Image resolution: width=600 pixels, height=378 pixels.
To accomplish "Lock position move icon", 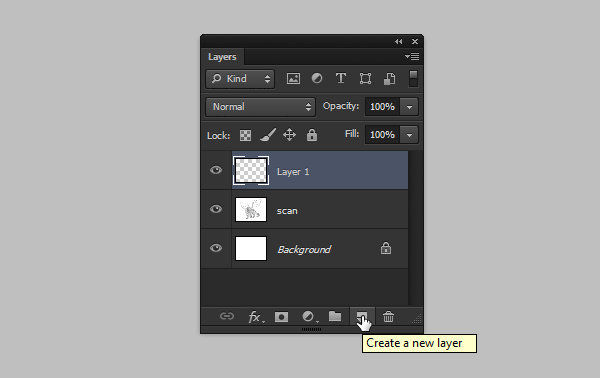I will [289, 135].
